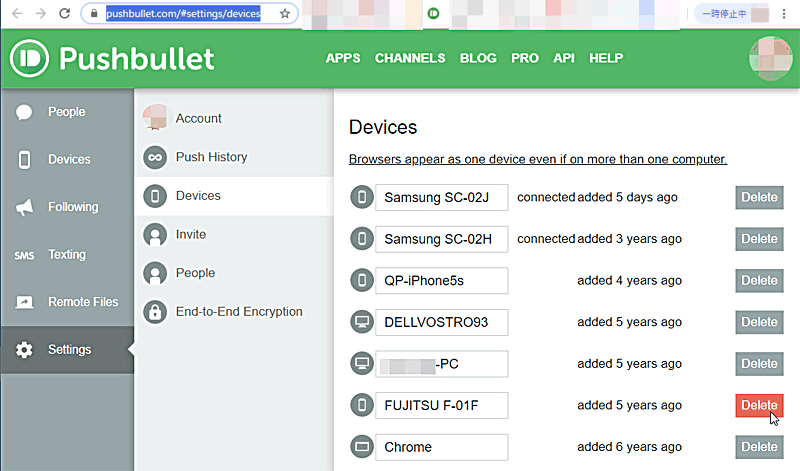Open Push History settings
This screenshot has width=800, height=471.
[234, 157]
